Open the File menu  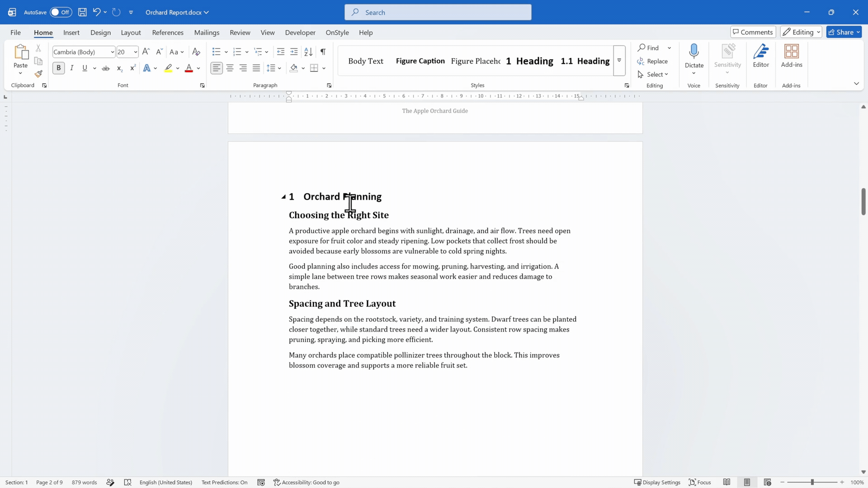coord(15,33)
